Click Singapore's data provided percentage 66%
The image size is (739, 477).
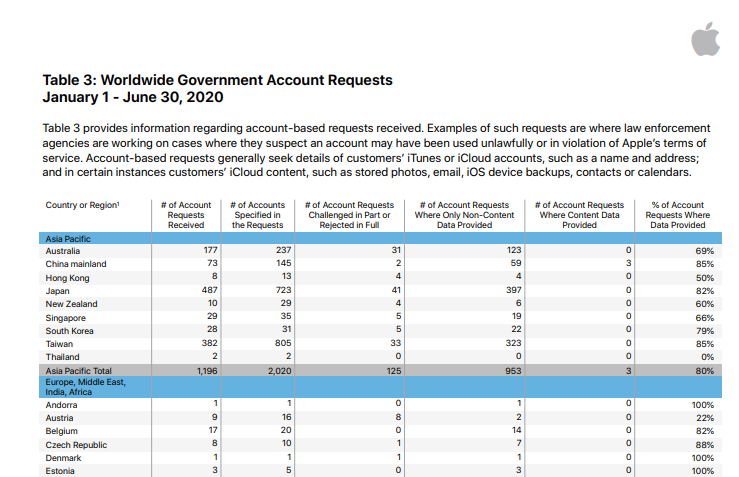click(705, 318)
